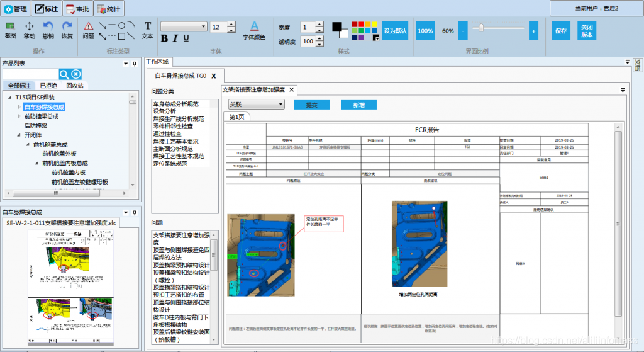Click the 关闭版本 button
Screen dimensions: 644x352
pyautogui.click(x=587, y=31)
